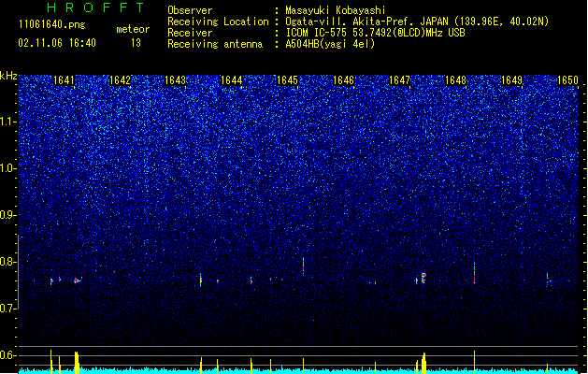Click the 1642 time marker
Screen dimensions: 588x374
click(120, 80)
